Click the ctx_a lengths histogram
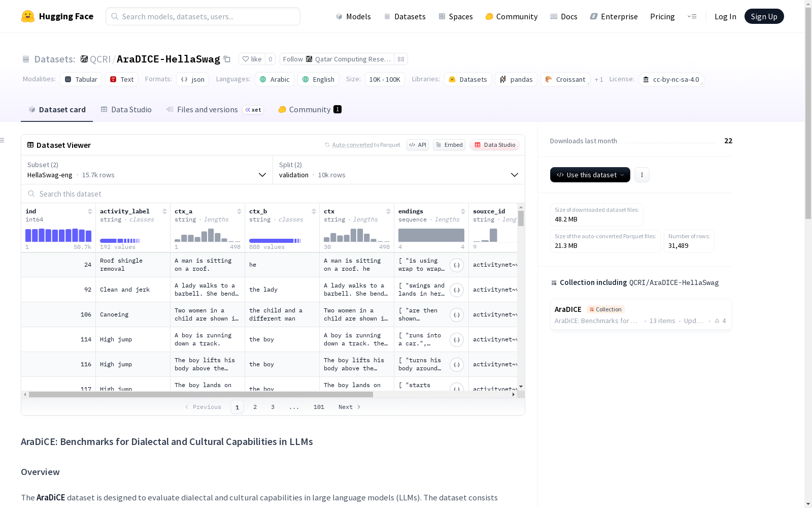 208,235
